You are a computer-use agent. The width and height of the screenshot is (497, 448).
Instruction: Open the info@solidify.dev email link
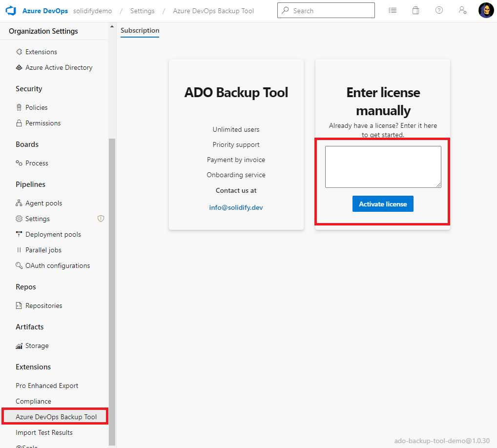coord(236,207)
